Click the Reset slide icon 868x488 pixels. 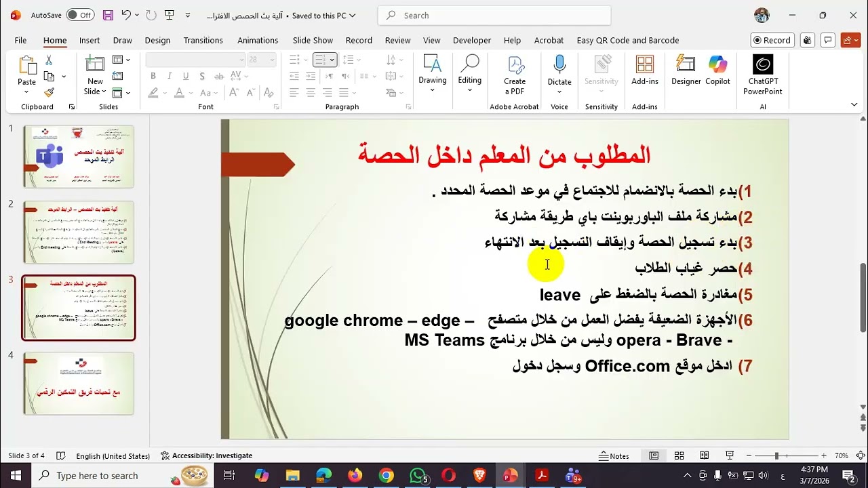[118, 76]
